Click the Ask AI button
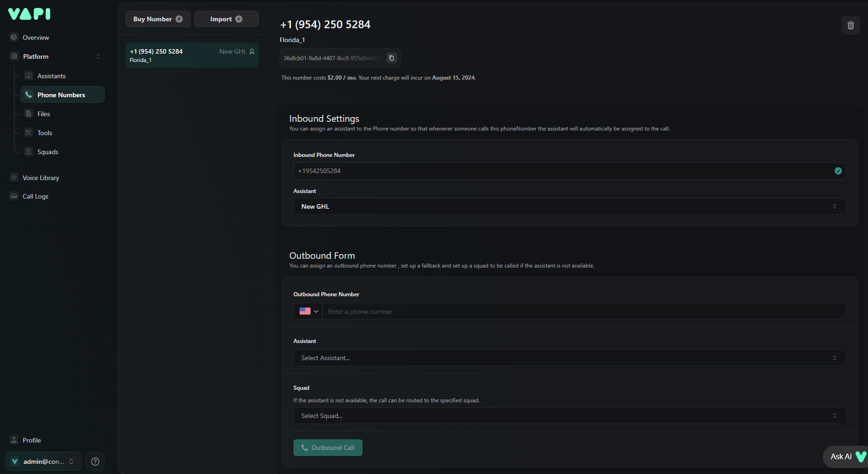The image size is (868, 474). [x=845, y=456]
